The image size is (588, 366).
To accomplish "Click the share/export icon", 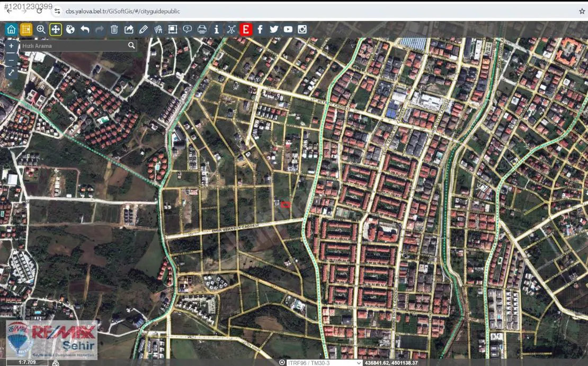I will click(129, 29).
